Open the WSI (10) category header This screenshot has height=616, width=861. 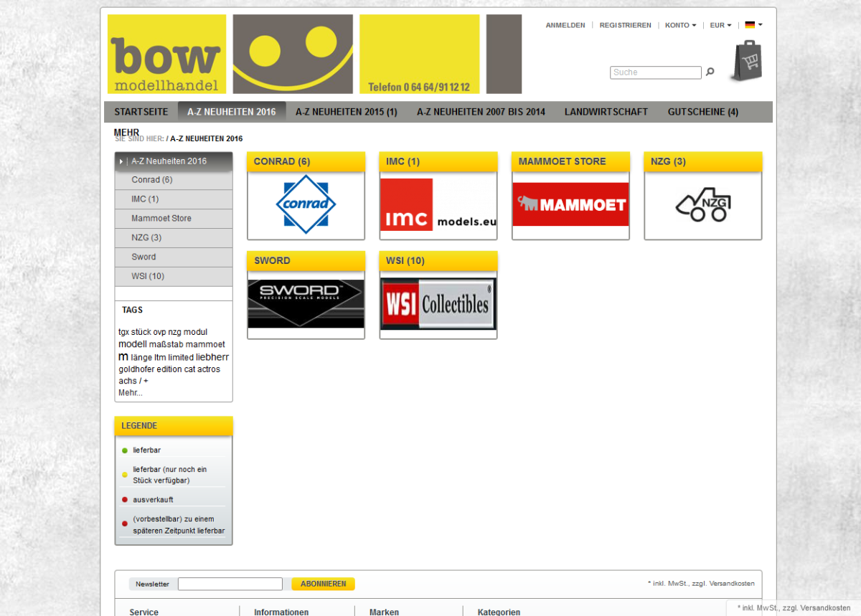pos(438,261)
